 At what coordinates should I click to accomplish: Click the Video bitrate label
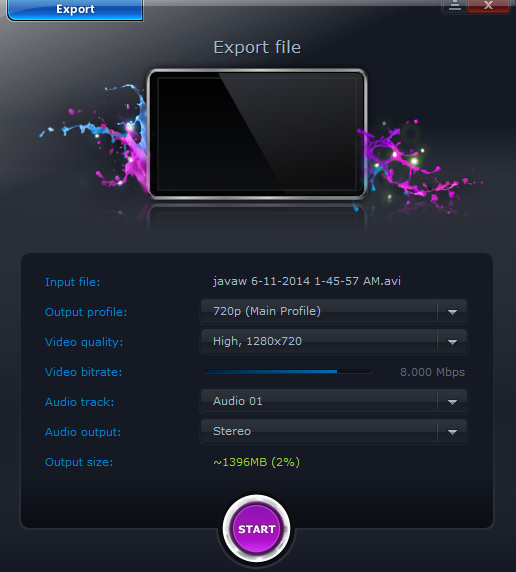[83, 372]
